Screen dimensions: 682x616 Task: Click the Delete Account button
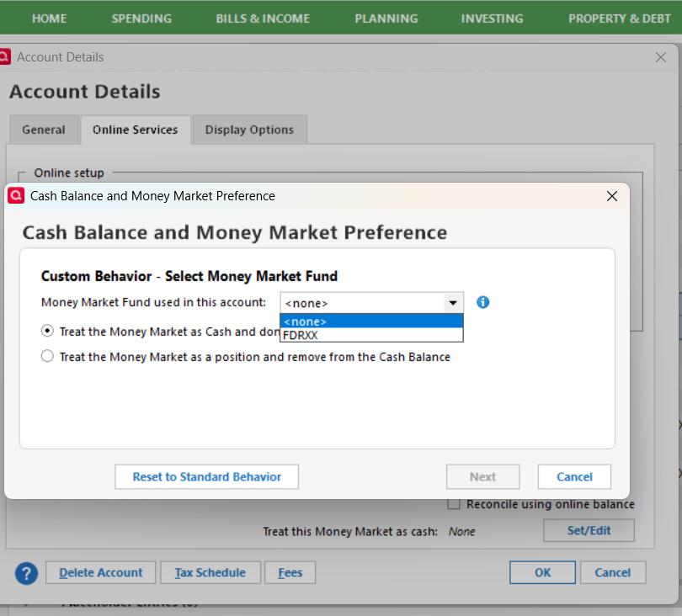pos(100,572)
